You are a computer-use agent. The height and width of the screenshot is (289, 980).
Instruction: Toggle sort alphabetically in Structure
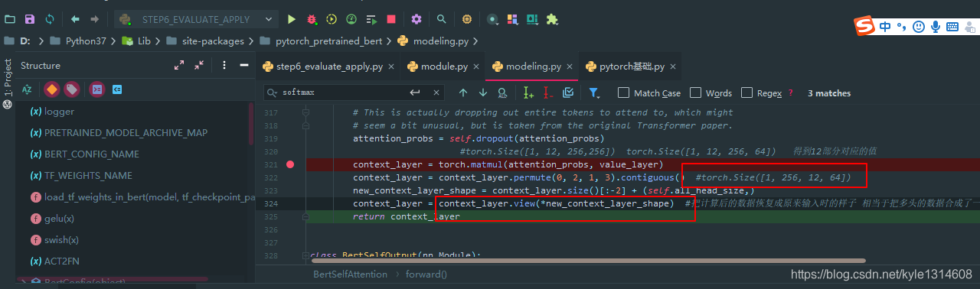[x=27, y=89]
